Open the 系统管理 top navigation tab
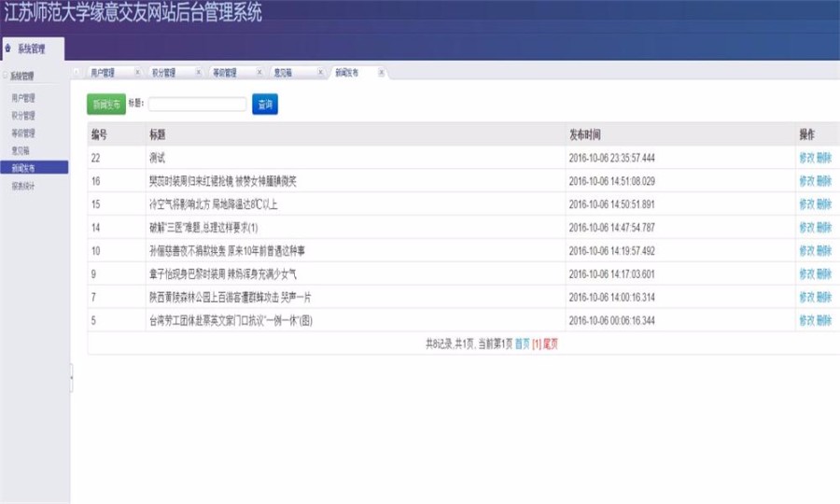840x504 pixels. 33,49
